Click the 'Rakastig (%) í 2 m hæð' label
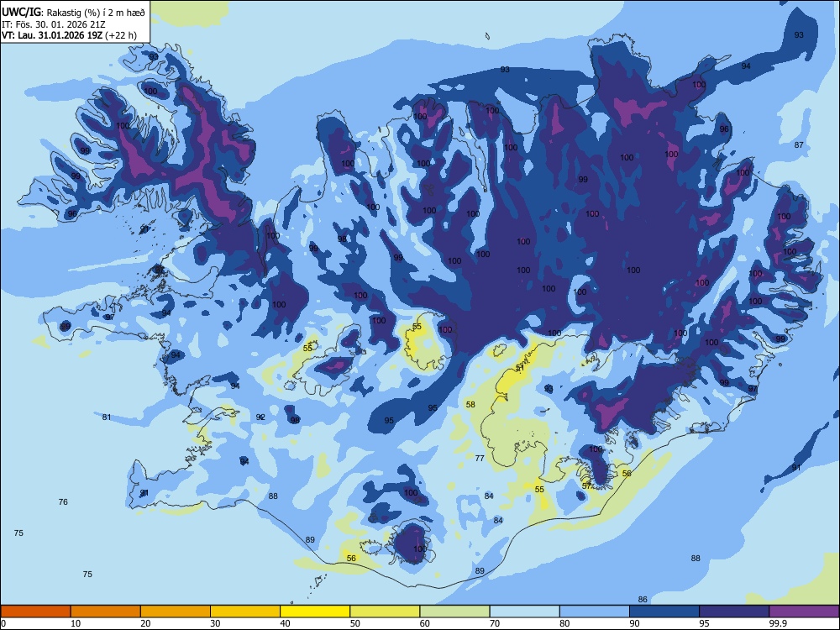 coord(96,13)
